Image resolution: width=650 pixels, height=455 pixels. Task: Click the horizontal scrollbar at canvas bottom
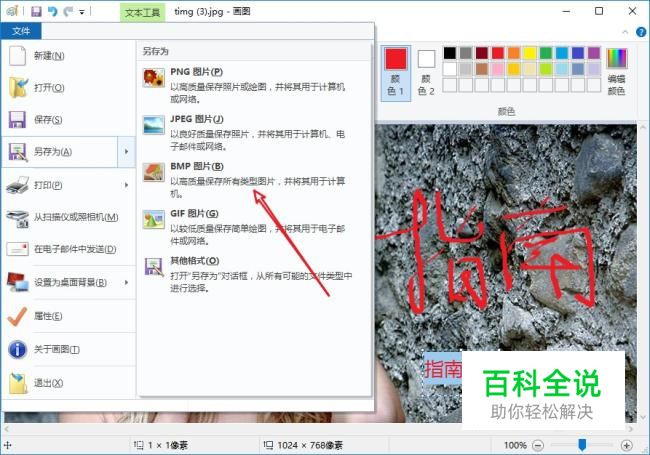[x=317, y=429]
